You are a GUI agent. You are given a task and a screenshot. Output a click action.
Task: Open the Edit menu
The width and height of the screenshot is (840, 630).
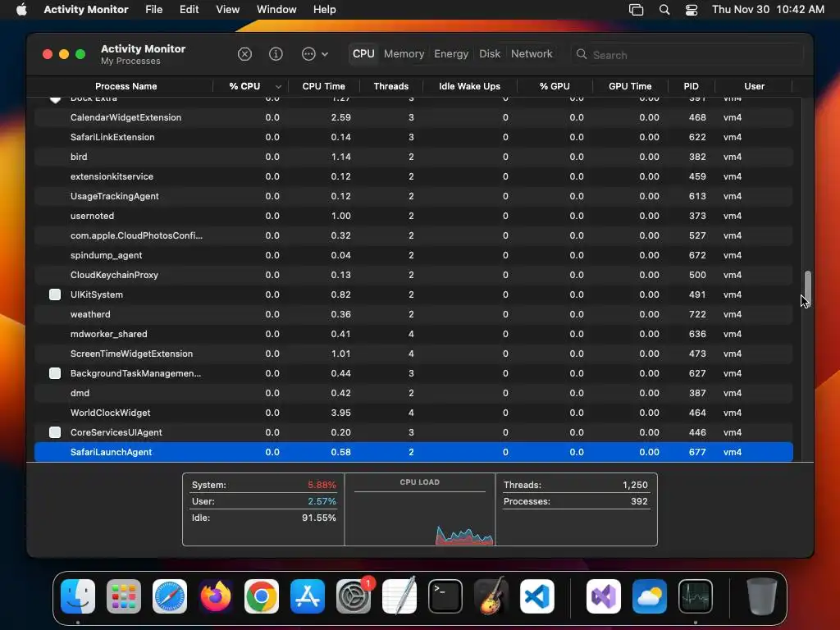pyautogui.click(x=189, y=10)
